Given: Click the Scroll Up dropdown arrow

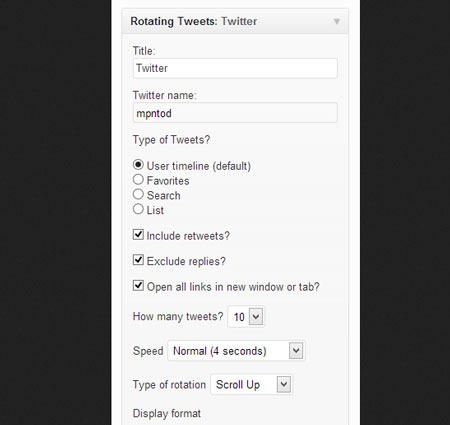Looking at the screenshot, I should click(284, 384).
